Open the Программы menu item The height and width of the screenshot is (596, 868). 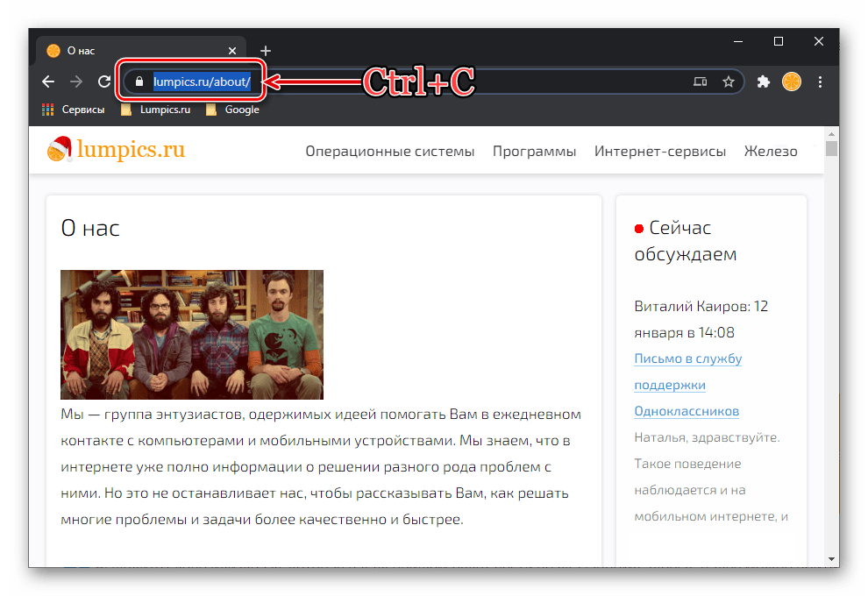pyautogui.click(x=534, y=151)
